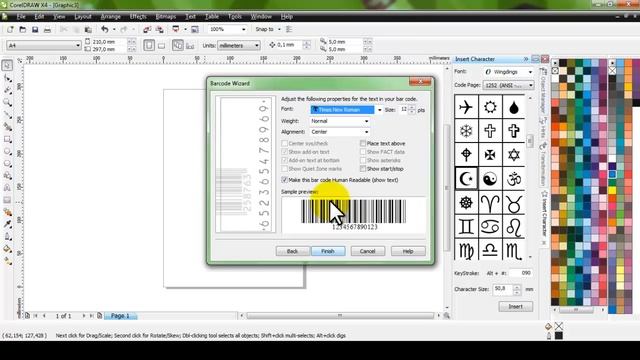Toggle Center sys/check checkbox
This screenshot has width=640, height=360.
(284, 143)
